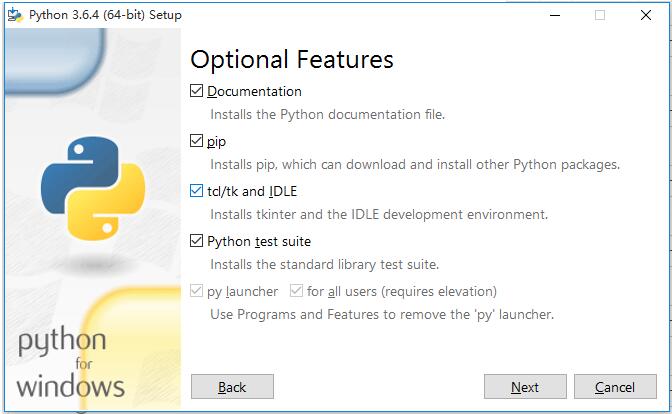Toggle the pip checkbox
The height and width of the screenshot is (414, 672).
point(196,141)
